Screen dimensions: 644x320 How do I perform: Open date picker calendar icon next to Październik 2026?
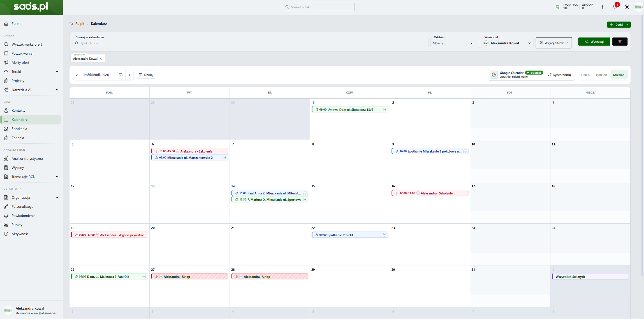click(121, 75)
